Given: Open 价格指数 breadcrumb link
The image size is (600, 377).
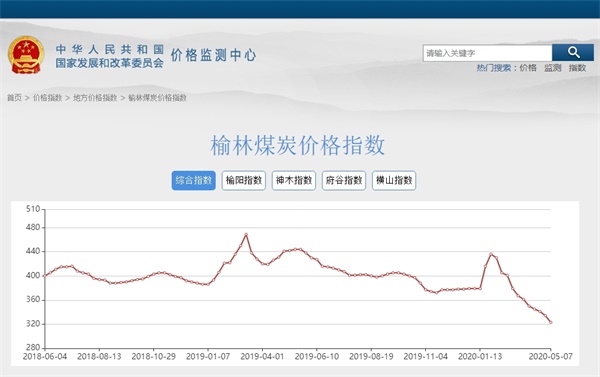Looking at the screenshot, I should coord(47,98).
